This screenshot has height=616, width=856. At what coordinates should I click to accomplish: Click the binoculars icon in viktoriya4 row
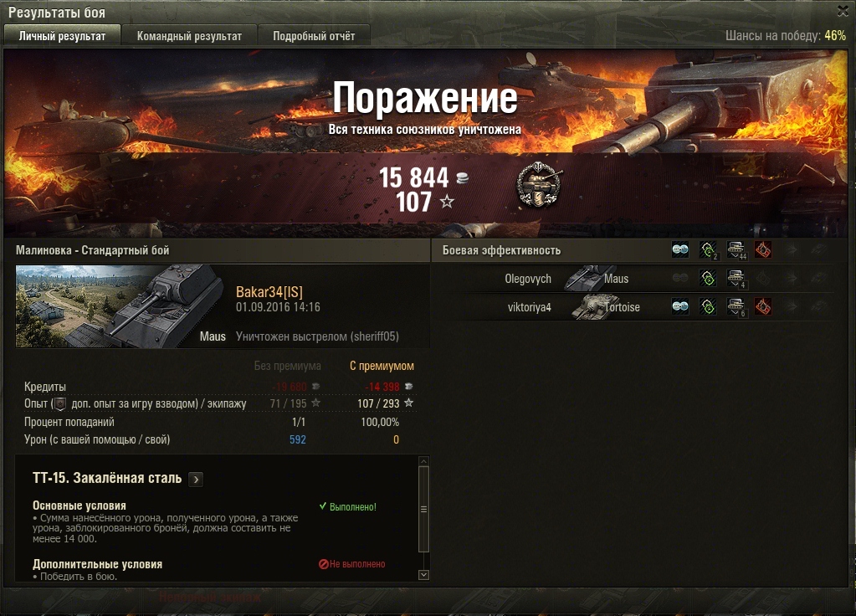[x=680, y=306]
